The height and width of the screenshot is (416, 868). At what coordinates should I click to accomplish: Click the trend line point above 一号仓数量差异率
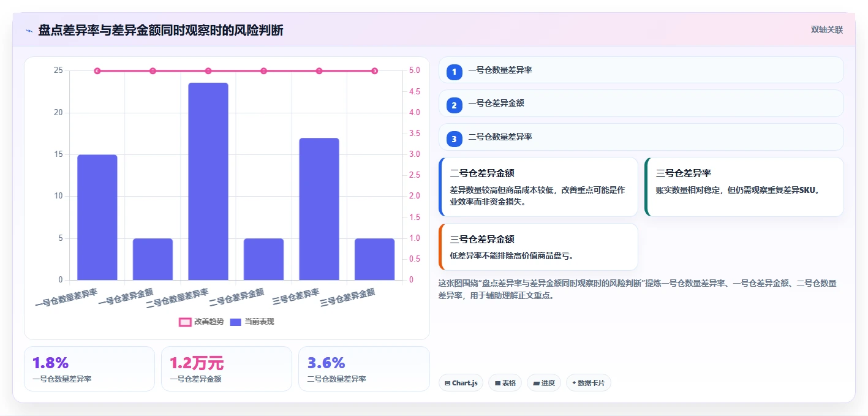pos(97,71)
